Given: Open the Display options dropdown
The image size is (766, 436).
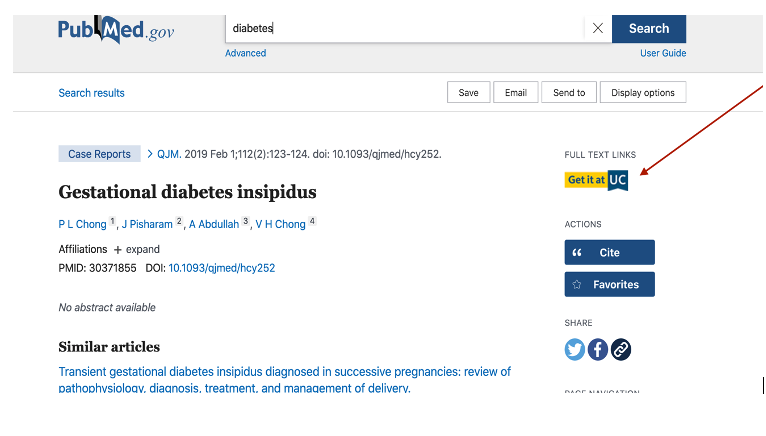Looking at the screenshot, I should (643, 92).
